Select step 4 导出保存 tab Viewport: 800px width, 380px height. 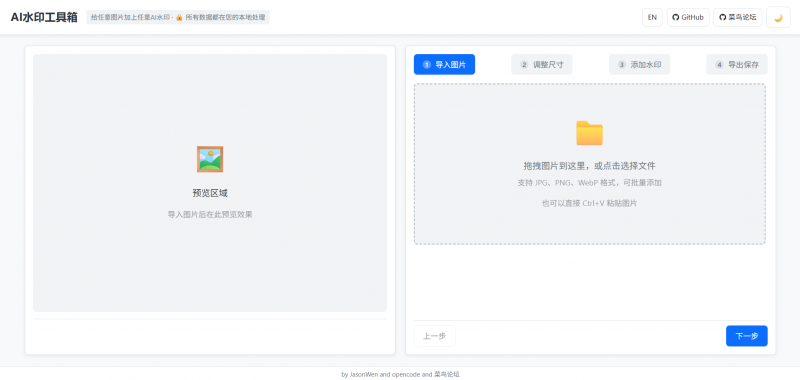click(x=737, y=65)
